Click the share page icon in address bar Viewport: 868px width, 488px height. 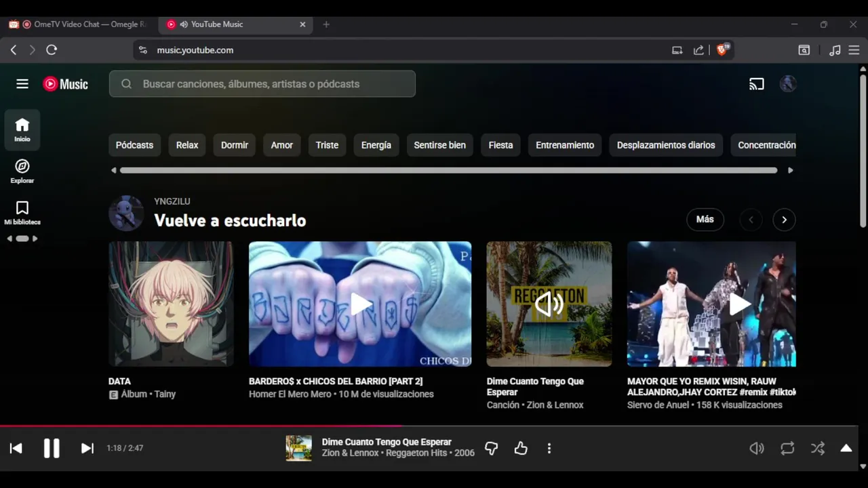tap(698, 50)
